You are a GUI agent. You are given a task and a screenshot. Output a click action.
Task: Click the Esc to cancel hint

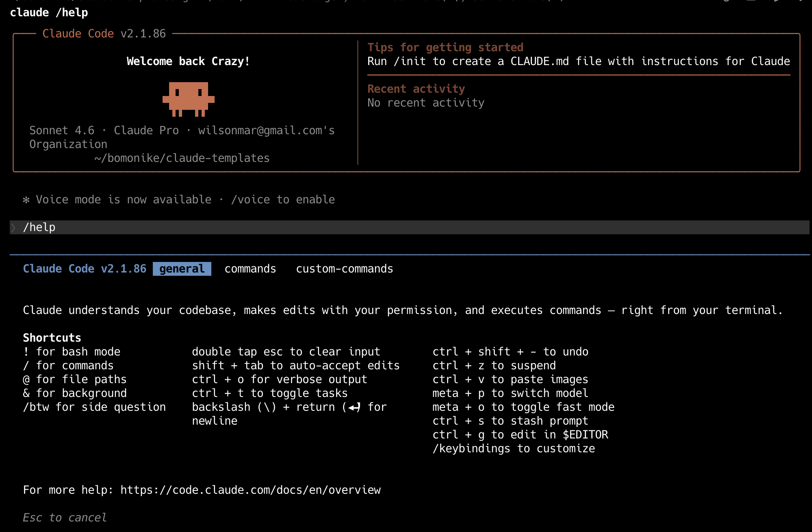pyautogui.click(x=65, y=517)
